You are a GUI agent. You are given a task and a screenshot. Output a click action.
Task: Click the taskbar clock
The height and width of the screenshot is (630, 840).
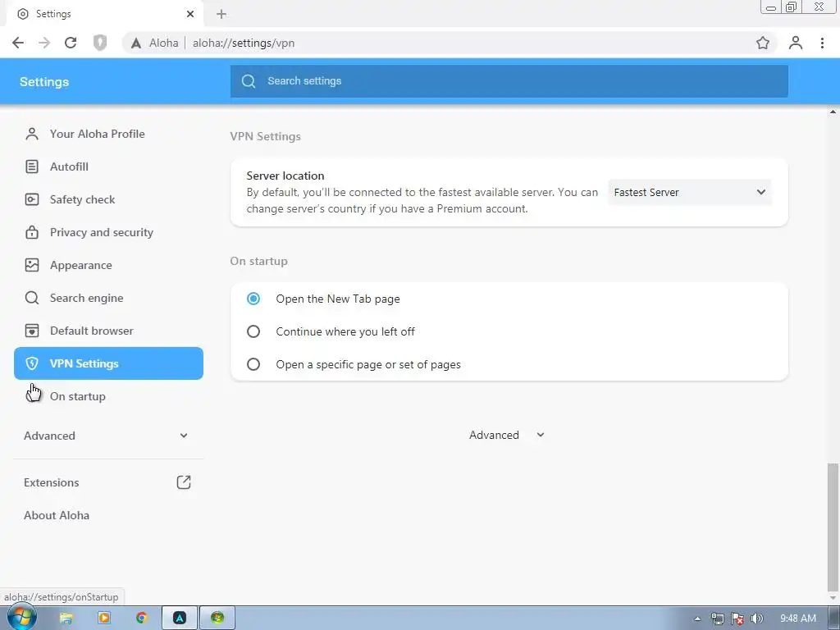coord(798,619)
